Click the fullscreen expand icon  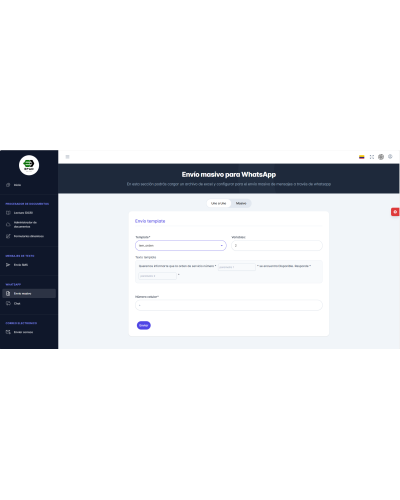click(x=372, y=157)
